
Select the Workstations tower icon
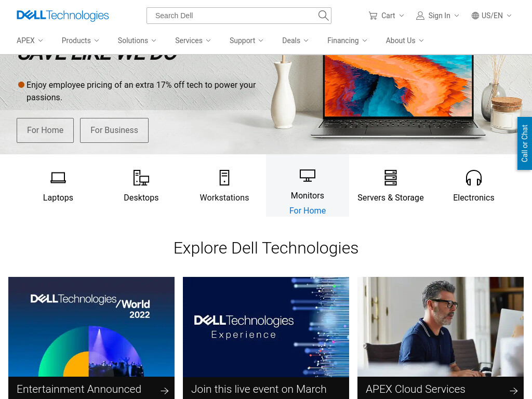[x=224, y=178]
